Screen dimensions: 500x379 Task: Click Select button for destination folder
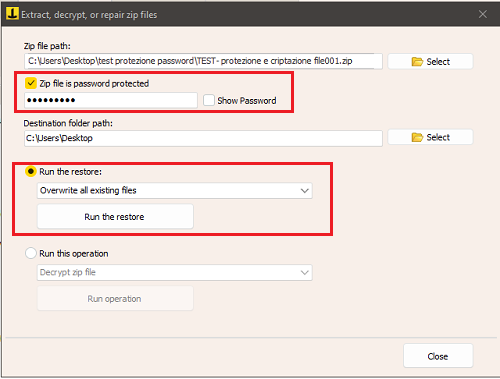430,137
